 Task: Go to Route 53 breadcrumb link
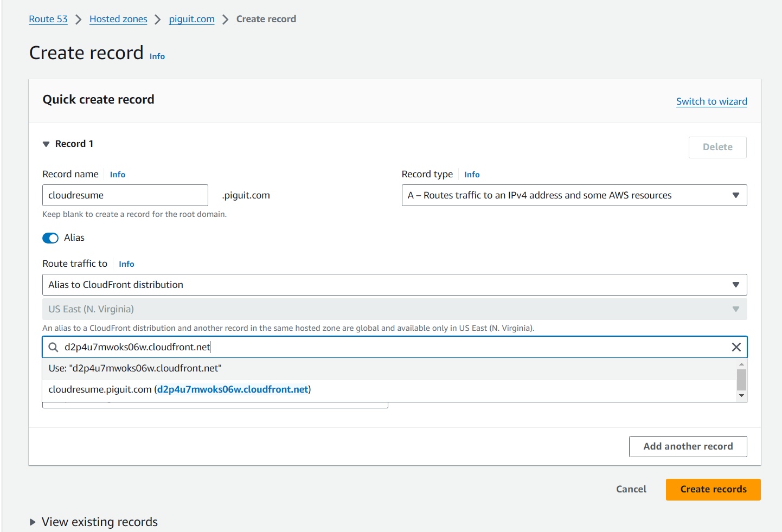[48, 19]
